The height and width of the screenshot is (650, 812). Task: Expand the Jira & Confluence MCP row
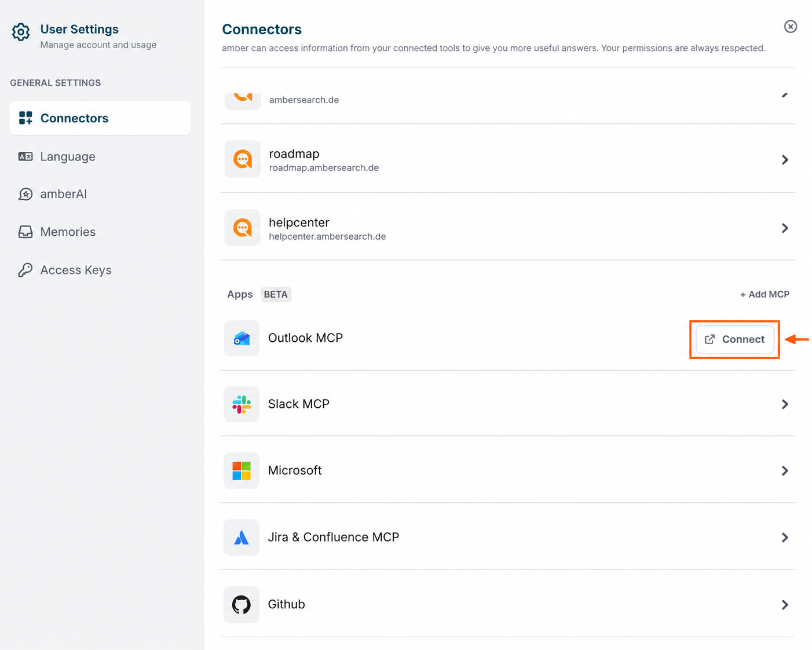coord(785,538)
